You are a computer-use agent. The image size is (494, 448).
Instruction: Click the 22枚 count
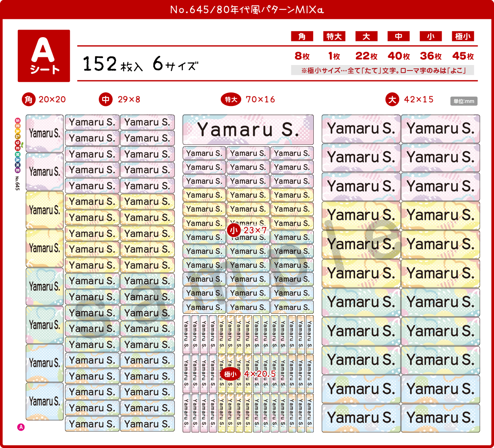(366, 56)
